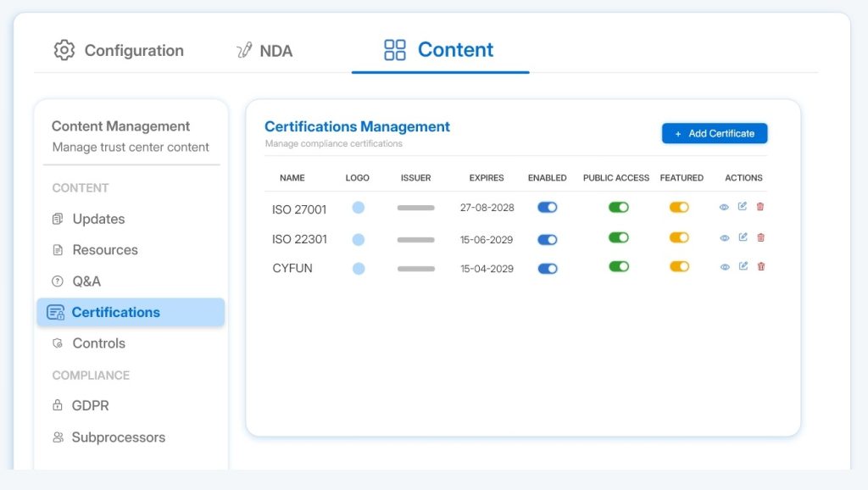Click the CYFUN name cell
The width and height of the screenshot is (868, 490).
pos(292,268)
